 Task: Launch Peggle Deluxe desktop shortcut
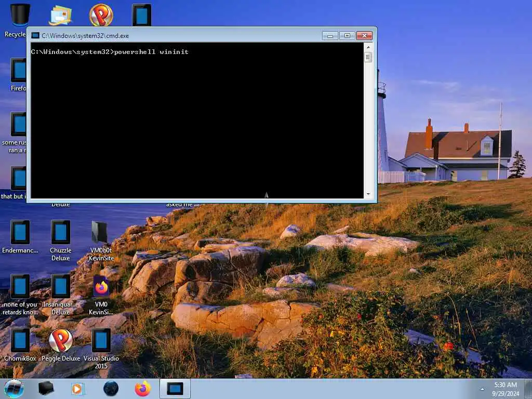(x=61, y=345)
